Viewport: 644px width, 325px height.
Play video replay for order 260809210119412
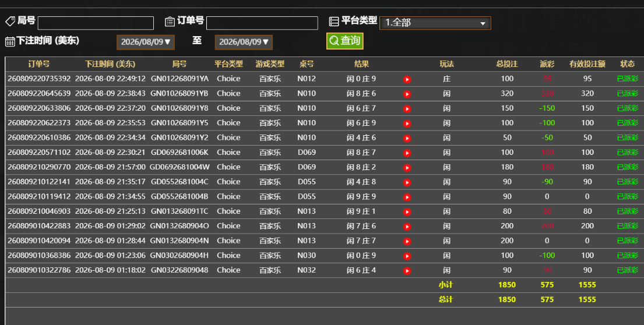407,197
